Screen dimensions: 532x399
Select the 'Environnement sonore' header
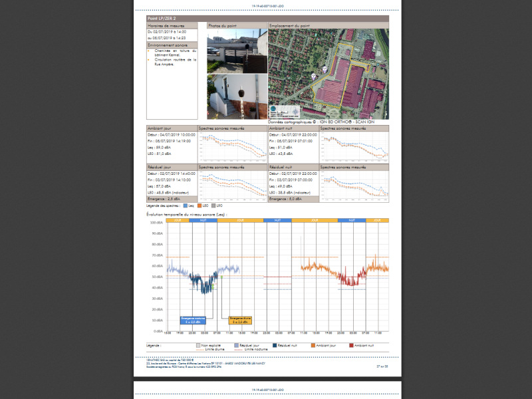click(172, 45)
